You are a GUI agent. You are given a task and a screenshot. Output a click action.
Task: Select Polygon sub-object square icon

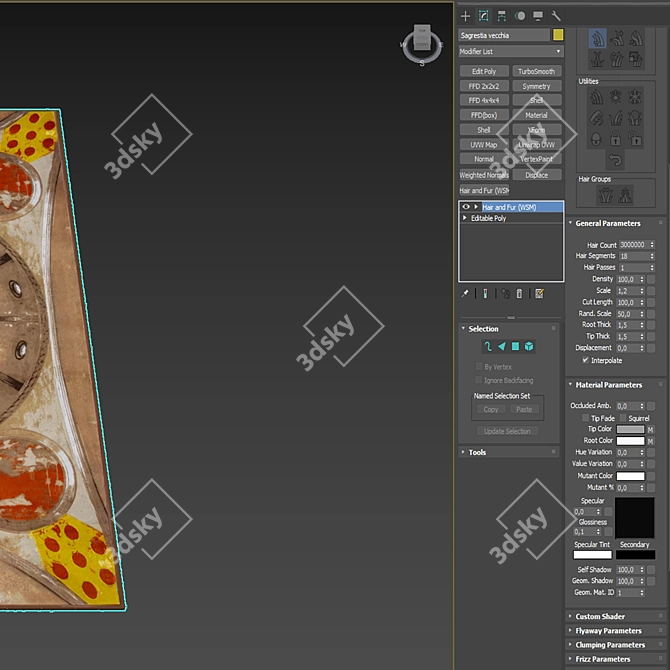tap(515, 347)
